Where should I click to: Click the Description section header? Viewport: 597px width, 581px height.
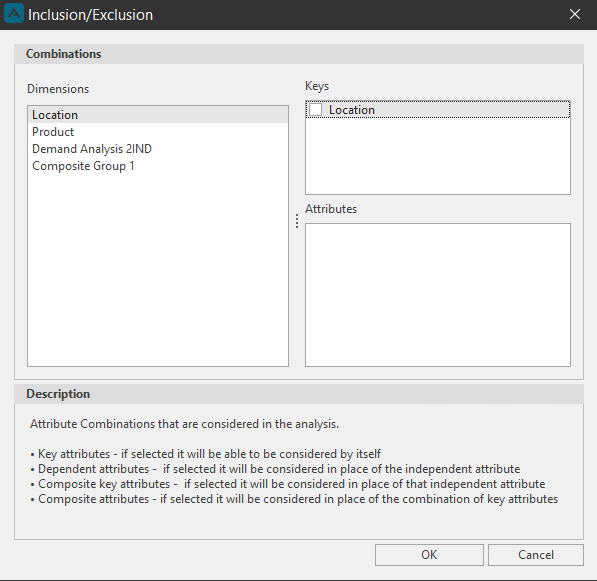click(299, 394)
